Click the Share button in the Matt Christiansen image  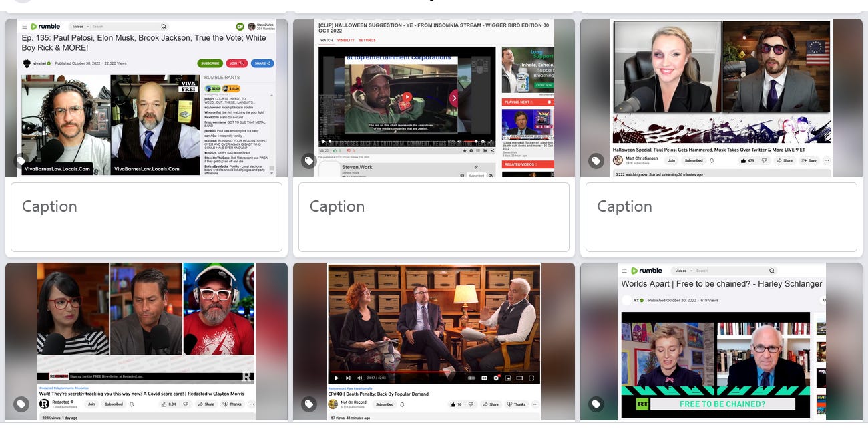click(785, 160)
